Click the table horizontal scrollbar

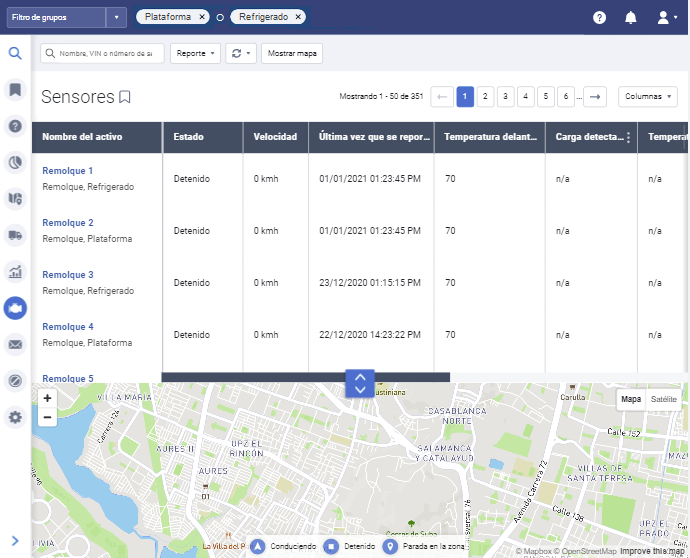[x=305, y=377]
